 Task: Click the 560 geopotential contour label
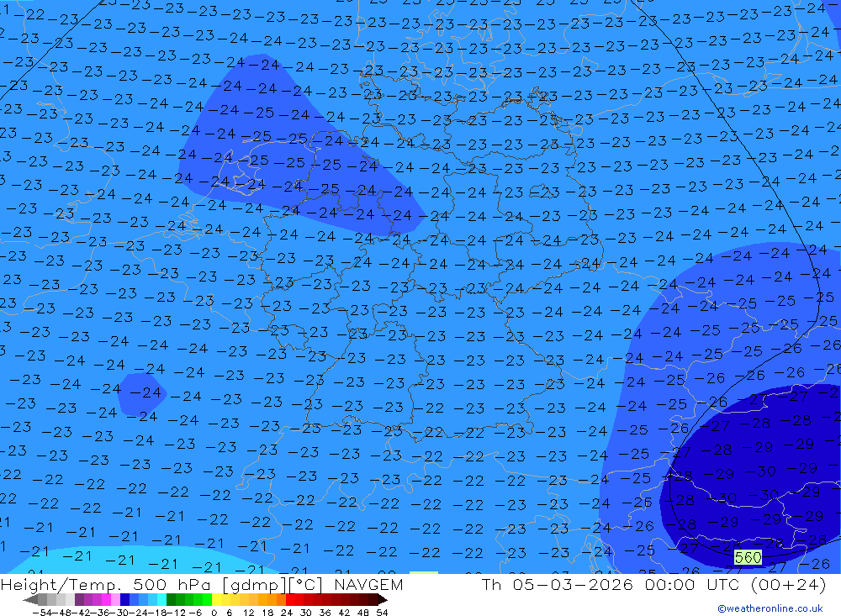tap(748, 557)
